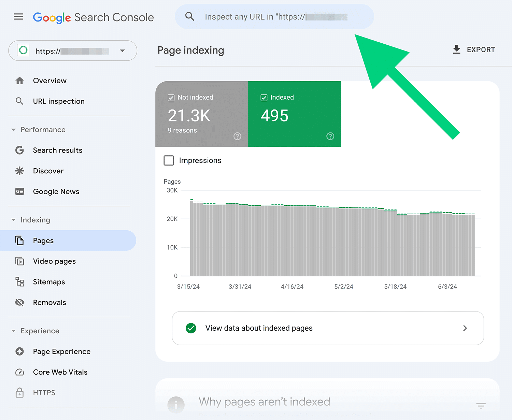Uncheck the Indexed checkbox

tap(264, 98)
